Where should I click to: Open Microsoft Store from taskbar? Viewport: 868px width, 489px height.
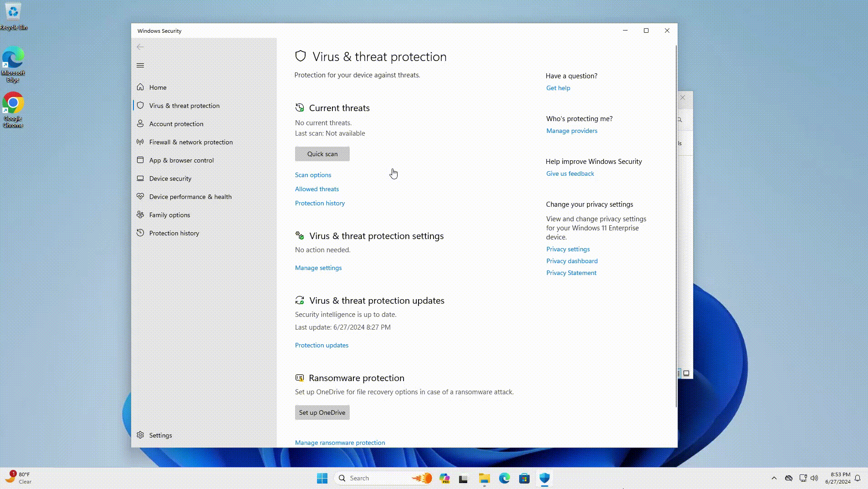[524, 478]
